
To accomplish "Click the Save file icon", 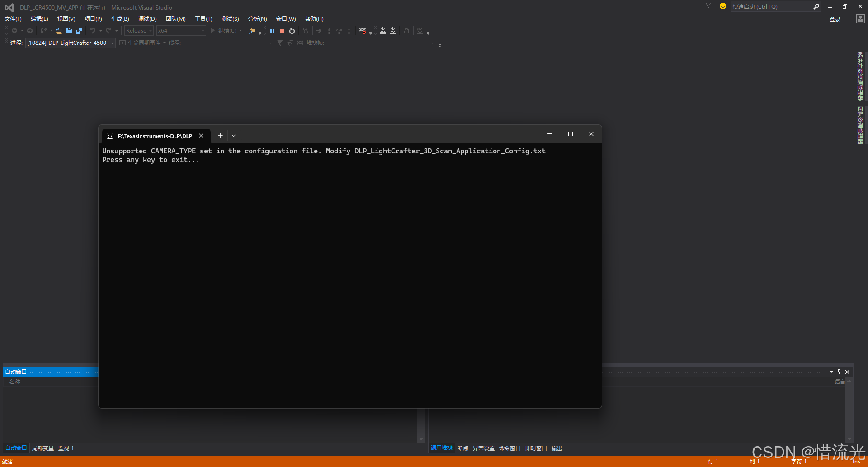I will (x=69, y=31).
